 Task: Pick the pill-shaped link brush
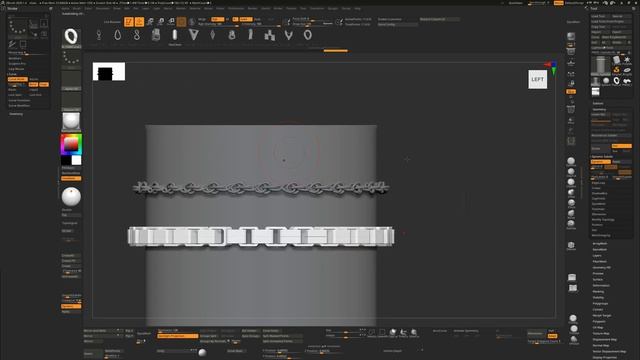175,35
